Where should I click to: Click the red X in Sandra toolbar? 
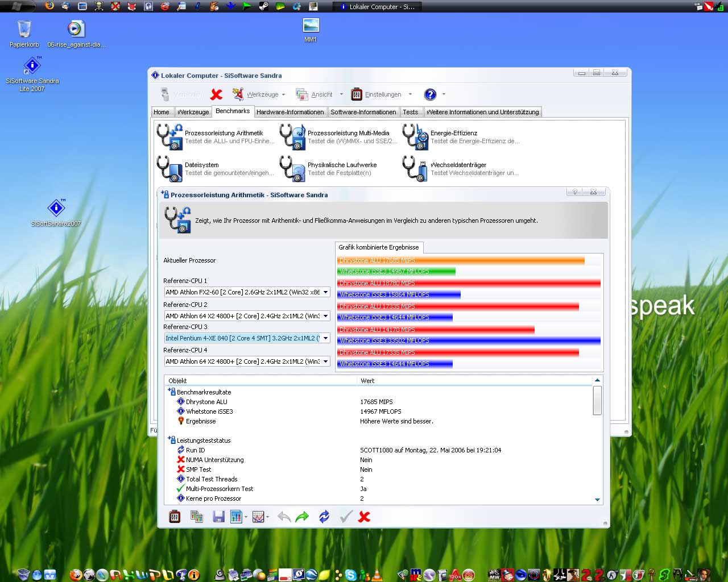point(216,94)
